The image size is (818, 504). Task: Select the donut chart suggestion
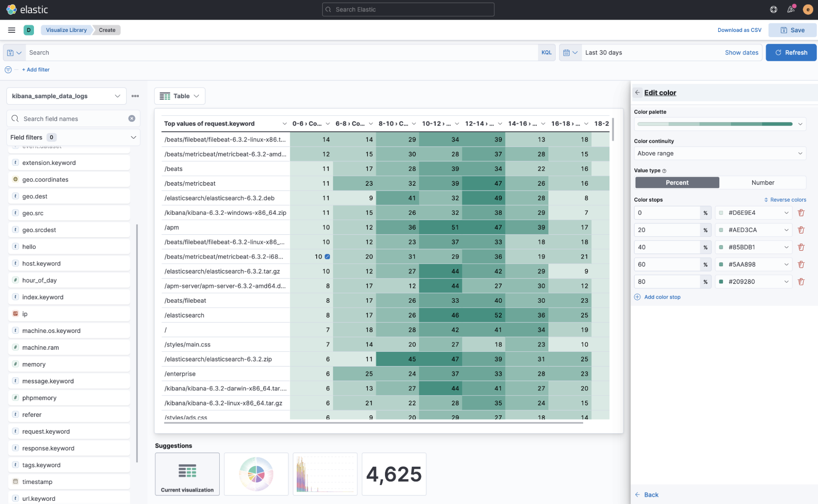pos(256,474)
